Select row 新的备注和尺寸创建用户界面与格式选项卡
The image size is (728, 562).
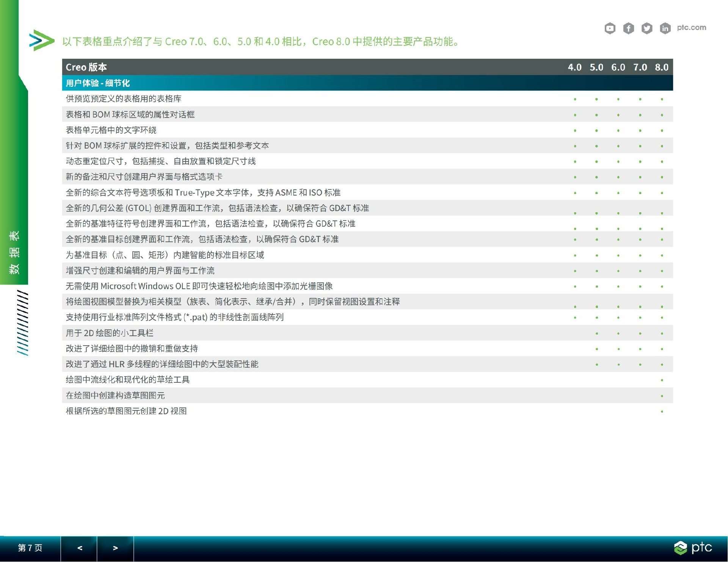pyautogui.click(x=367, y=177)
